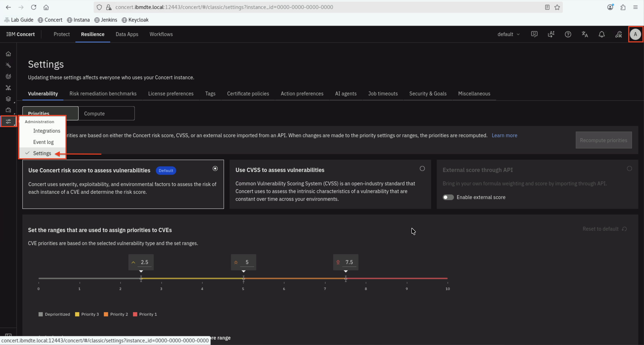This screenshot has width=644, height=345.
Task: Open Data Apps in top navigation
Action: click(127, 34)
